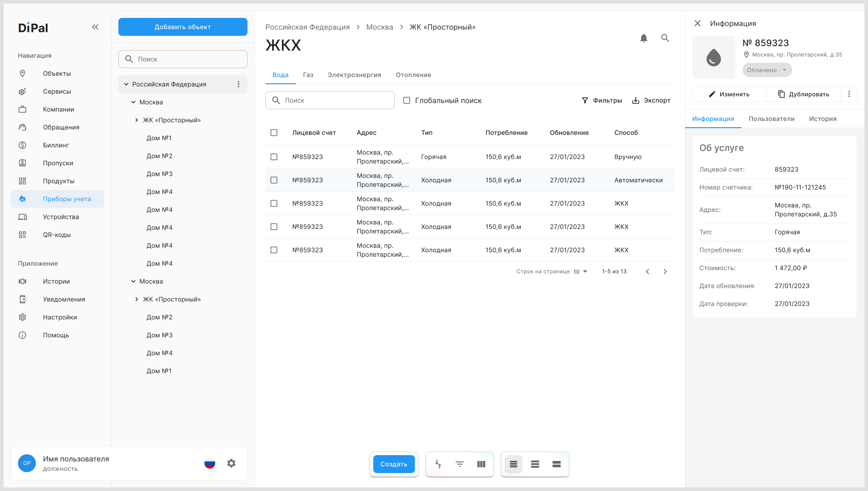
Task: Open the Russian flag language selector
Action: [x=210, y=464]
